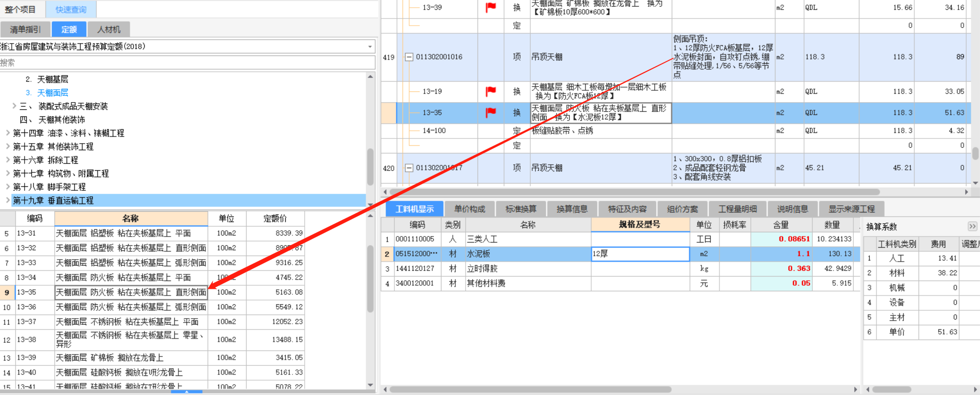Select quota row 13-35 防火板 直形侧面
Screen dimensions: 980x395
[x=152, y=292]
